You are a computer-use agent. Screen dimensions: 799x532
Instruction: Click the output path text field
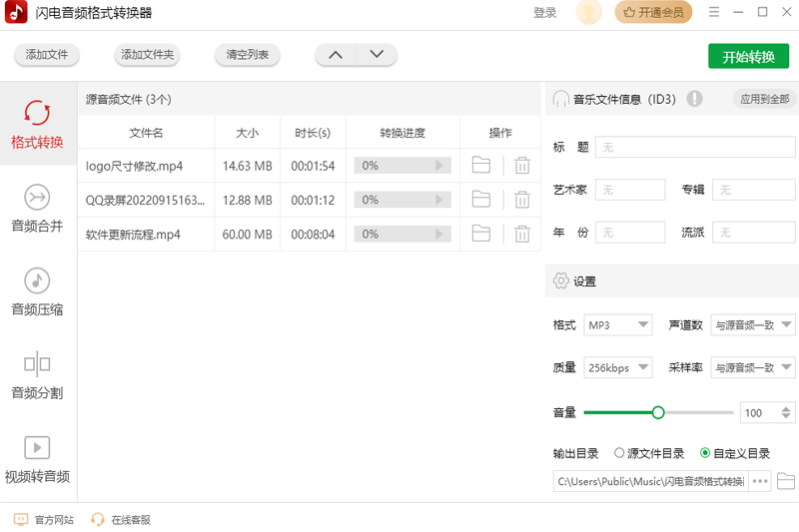pyautogui.click(x=650, y=481)
